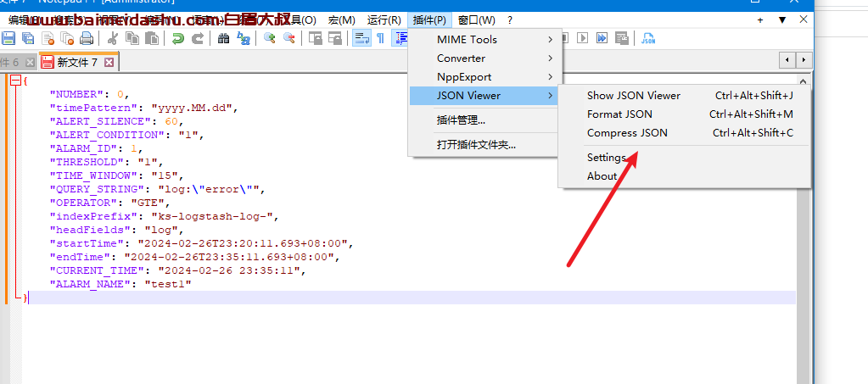Image resolution: width=868 pixels, height=384 pixels.
Task: Click the Zoom Out magnifier icon
Action: pyautogui.click(x=289, y=38)
